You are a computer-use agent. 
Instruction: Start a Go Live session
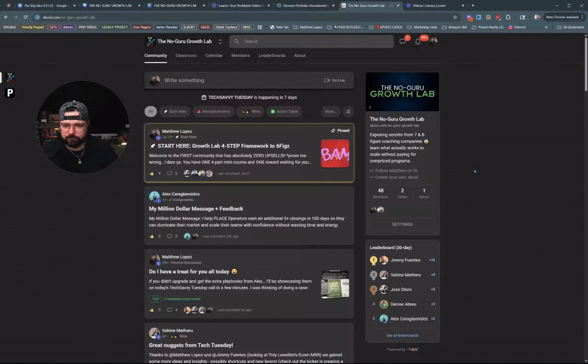click(x=335, y=80)
